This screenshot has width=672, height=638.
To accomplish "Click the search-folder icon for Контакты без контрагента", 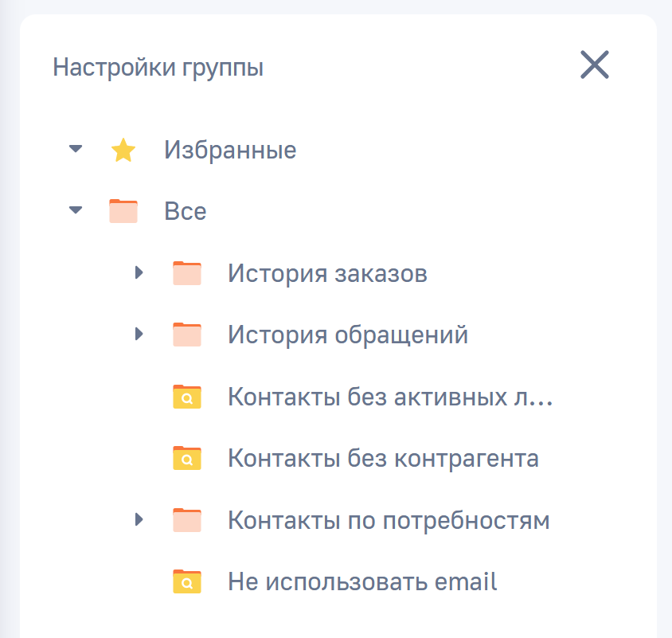I will click(x=186, y=458).
